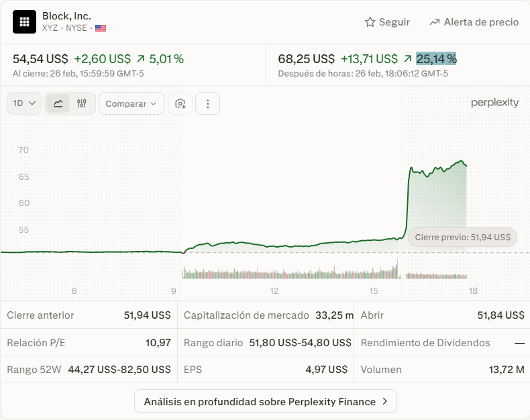Expand the Comparar dropdown
The height and width of the screenshot is (420, 530).
(x=131, y=103)
